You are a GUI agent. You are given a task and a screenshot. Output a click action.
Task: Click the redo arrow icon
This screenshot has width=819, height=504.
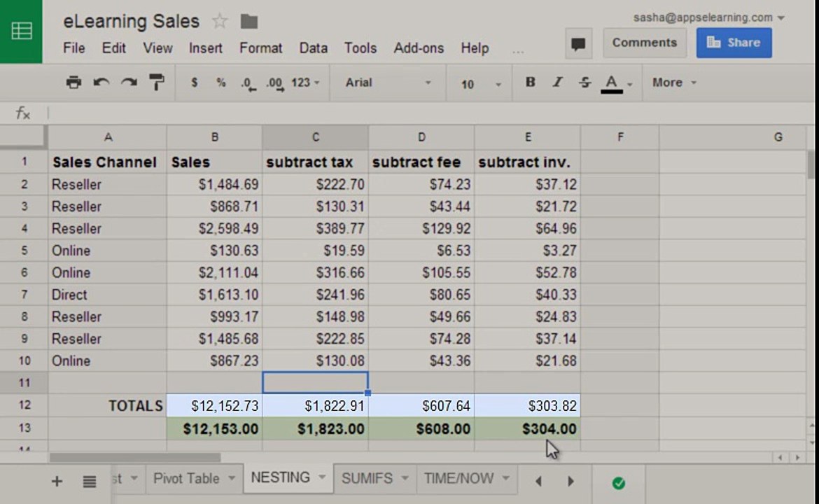click(x=129, y=83)
